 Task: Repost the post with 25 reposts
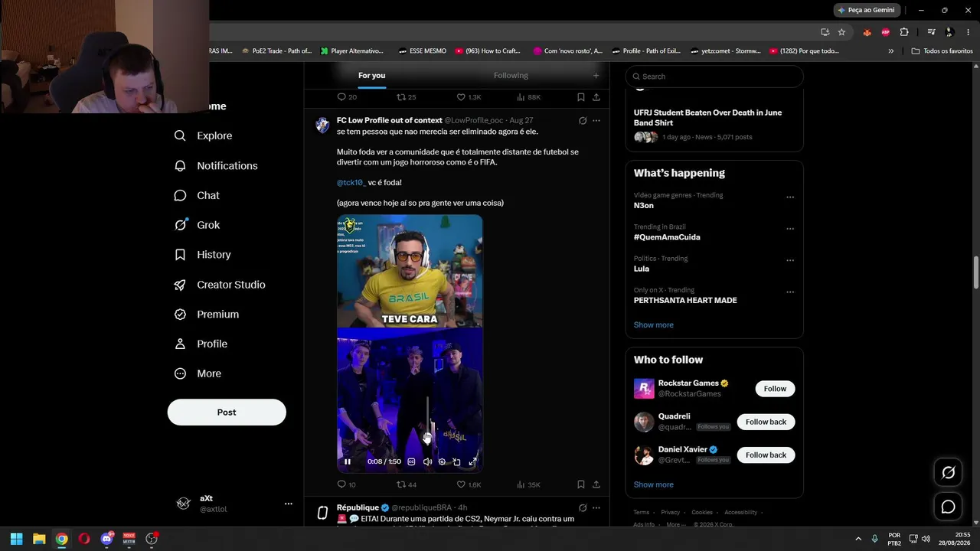click(x=407, y=97)
